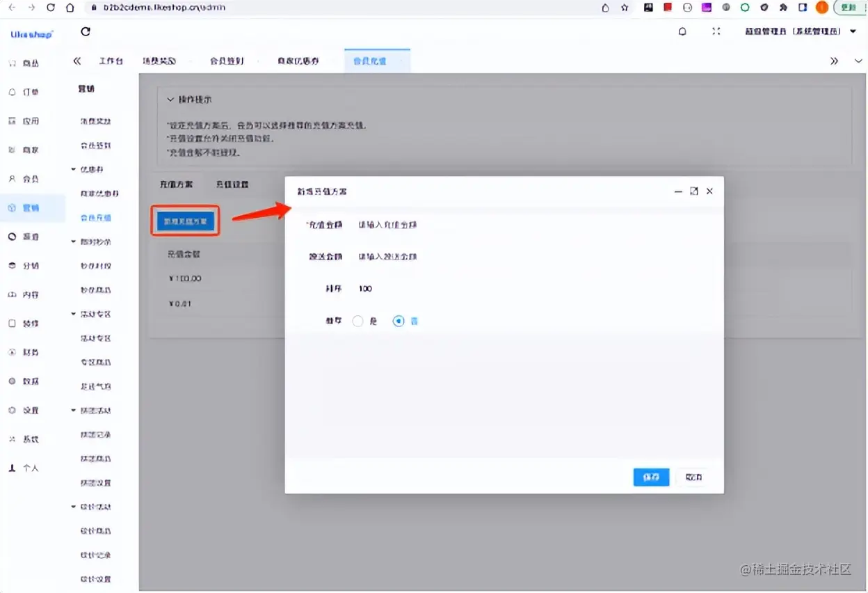Open the 商家 section in the left sidebar
The image size is (868, 593).
click(24, 150)
